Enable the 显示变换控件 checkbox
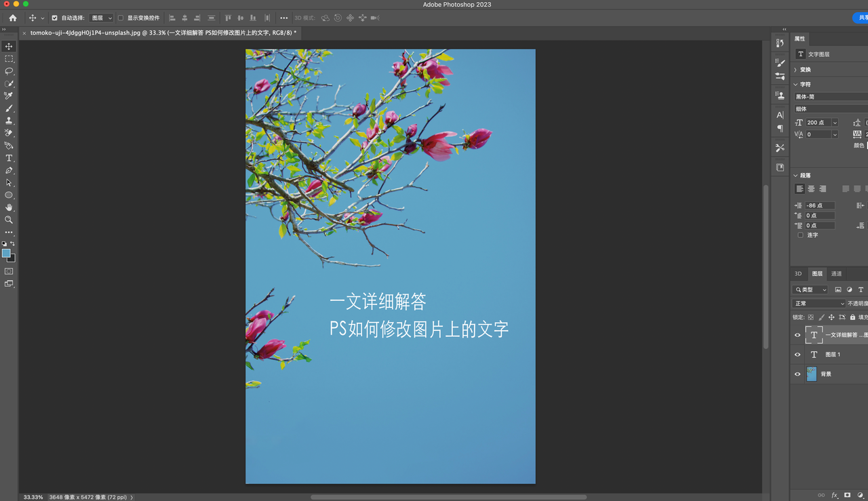This screenshot has width=868, height=501. tap(121, 18)
